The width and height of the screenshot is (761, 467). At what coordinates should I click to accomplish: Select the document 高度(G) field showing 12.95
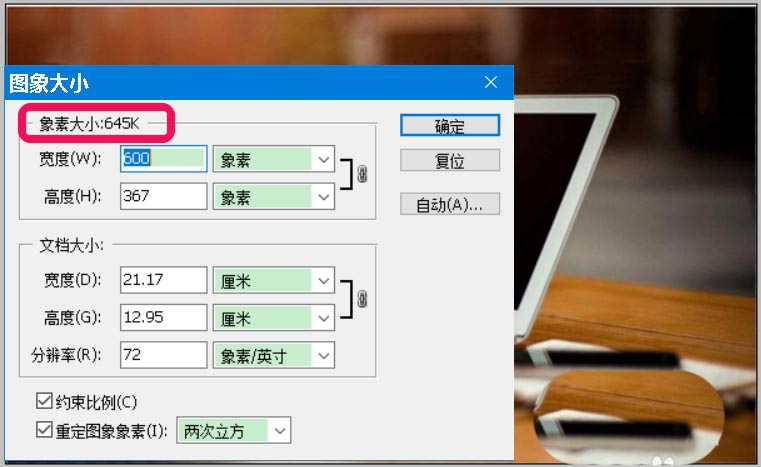tap(163, 318)
